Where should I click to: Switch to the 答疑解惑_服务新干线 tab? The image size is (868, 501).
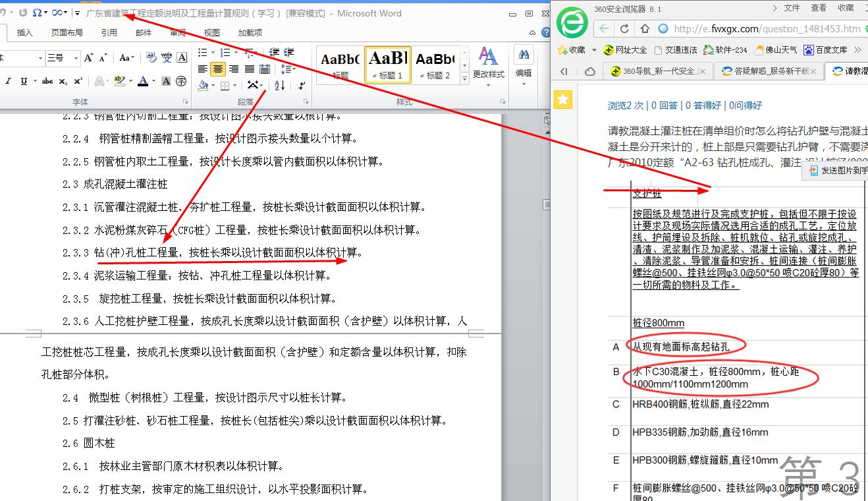tap(769, 71)
